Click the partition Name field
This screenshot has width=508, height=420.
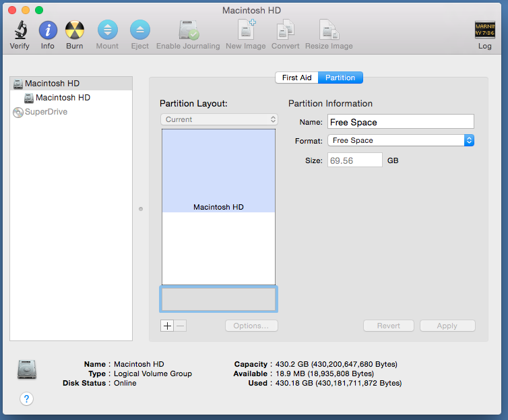click(401, 122)
